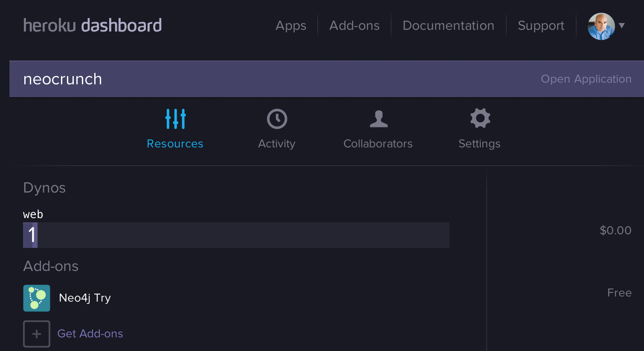Follow the Get Add-ons text link
This screenshot has height=351, width=644.
[90, 334]
